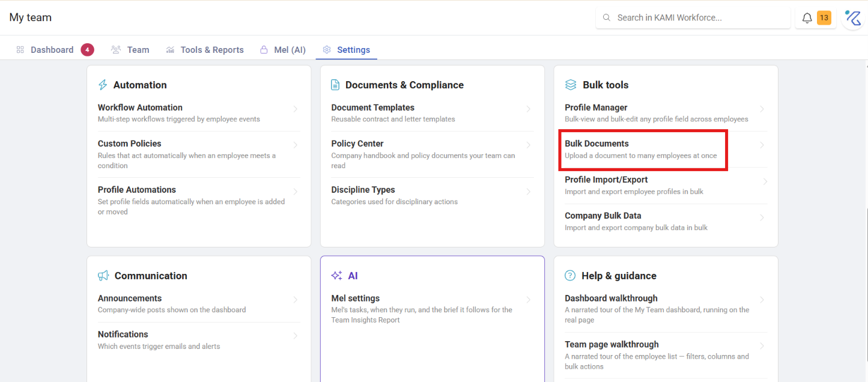This screenshot has width=868, height=382.
Task: Focus the Search in KAMI Workforce field
Action: [x=693, y=18]
